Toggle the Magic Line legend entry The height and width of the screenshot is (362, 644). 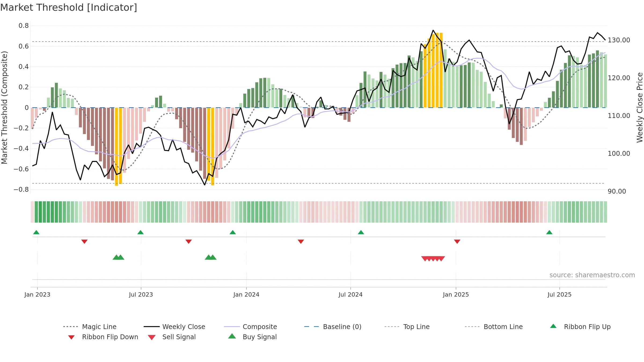90,327
